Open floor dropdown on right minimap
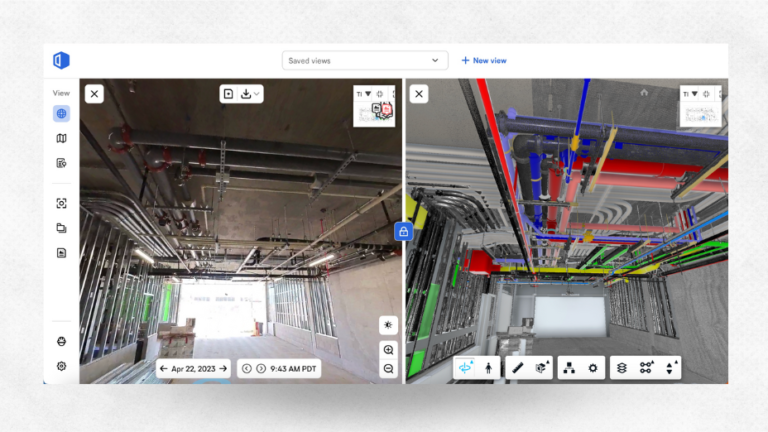This screenshot has height=432, width=768. [x=690, y=94]
